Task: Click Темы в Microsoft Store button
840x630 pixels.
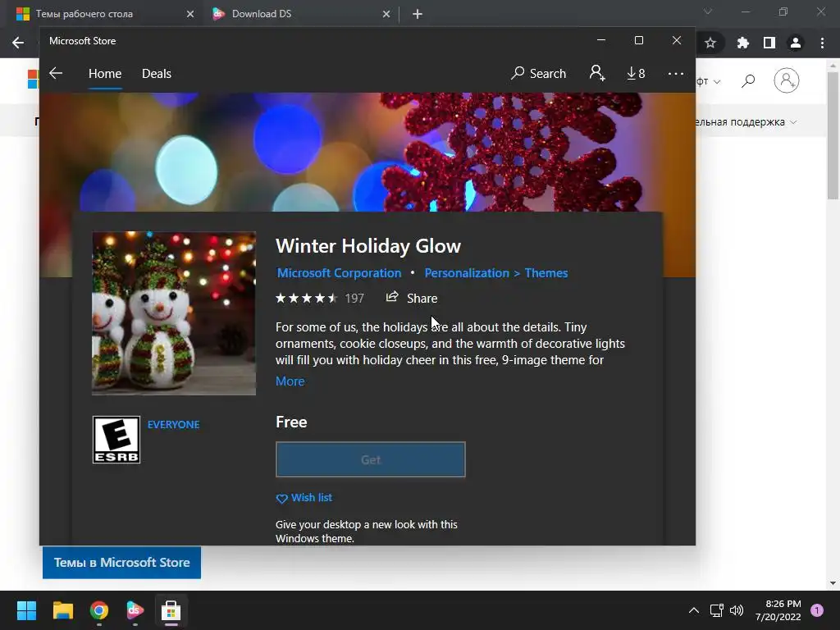Action: [x=121, y=562]
